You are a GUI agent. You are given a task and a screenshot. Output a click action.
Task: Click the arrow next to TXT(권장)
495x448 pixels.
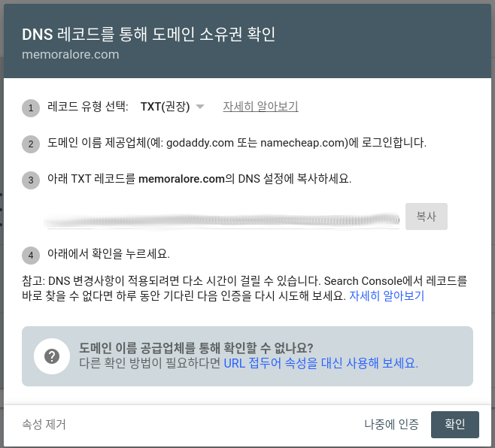[x=199, y=107]
